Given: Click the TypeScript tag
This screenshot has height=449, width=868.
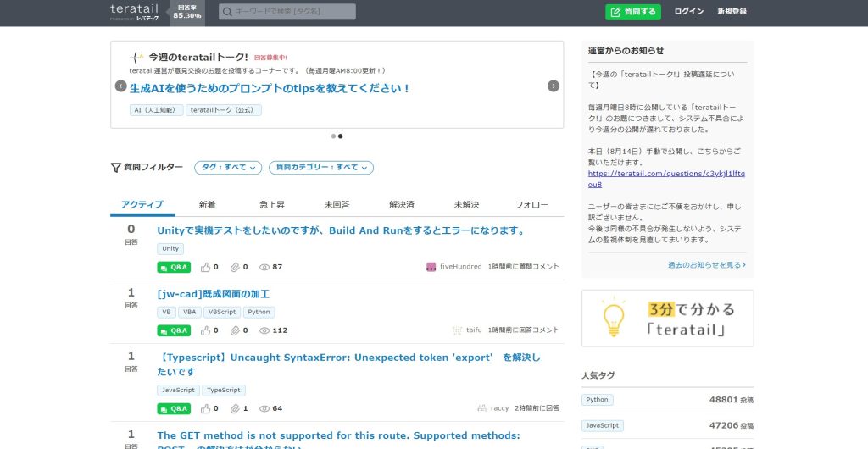Looking at the screenshot, I should pos(224,391).
